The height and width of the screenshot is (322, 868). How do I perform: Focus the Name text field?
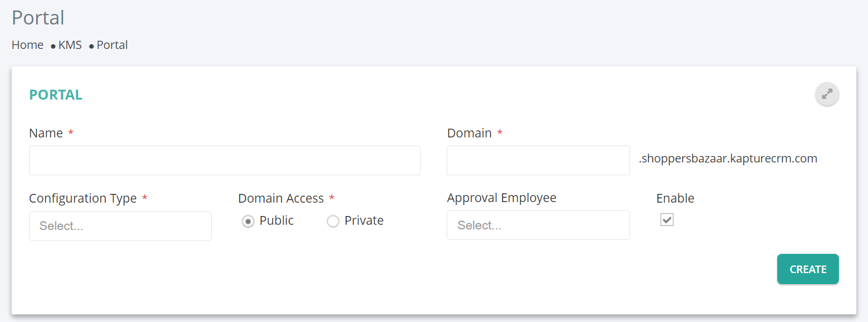[225, 160]
